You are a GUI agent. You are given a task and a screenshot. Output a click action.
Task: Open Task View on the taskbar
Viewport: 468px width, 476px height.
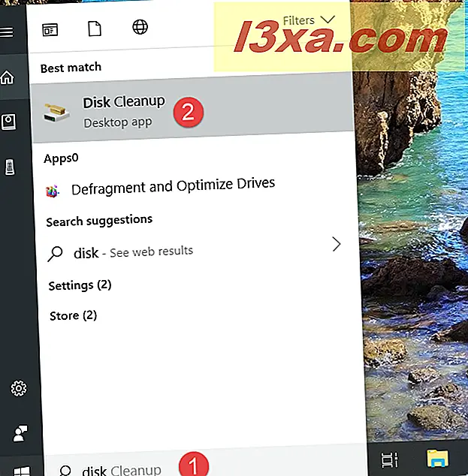pyautogui.click(x=389, y=459)
